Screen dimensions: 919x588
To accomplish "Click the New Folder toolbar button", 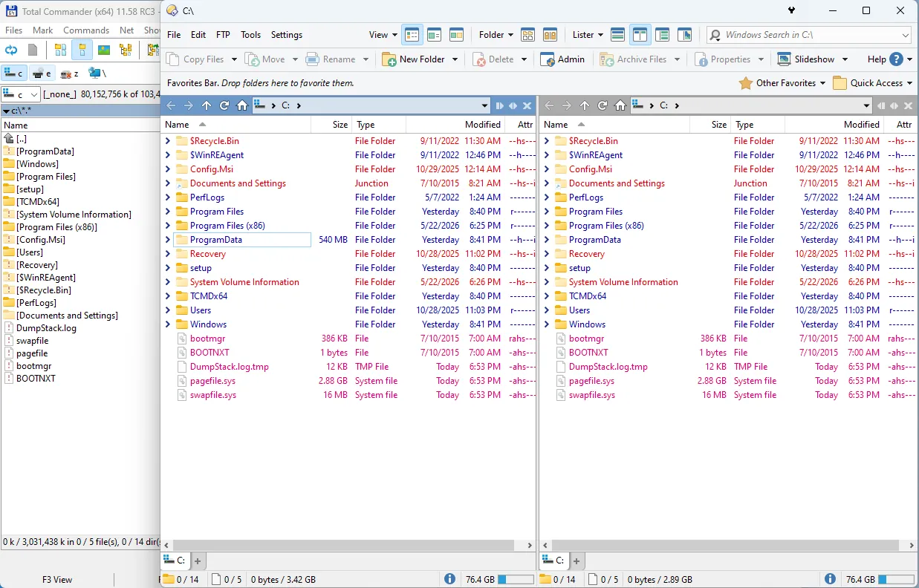I will click(415, 59).
